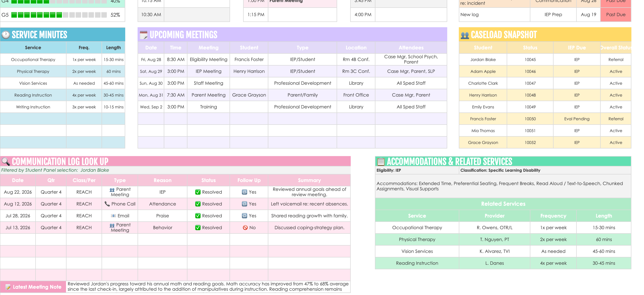The height and width of the screenshot is (295, 644).
Task: Click Physical Therapy in Related Services table
Action: [417, 240]
